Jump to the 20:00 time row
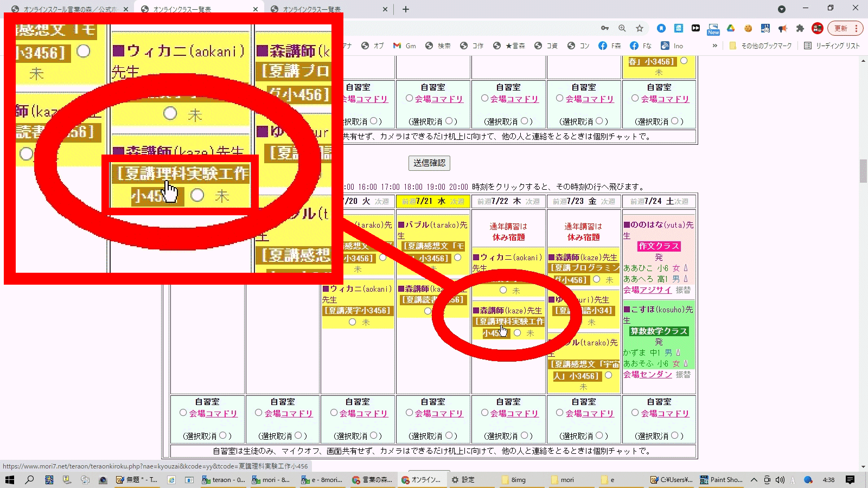This screenshot has width=868, height=488. coord(458,187)
